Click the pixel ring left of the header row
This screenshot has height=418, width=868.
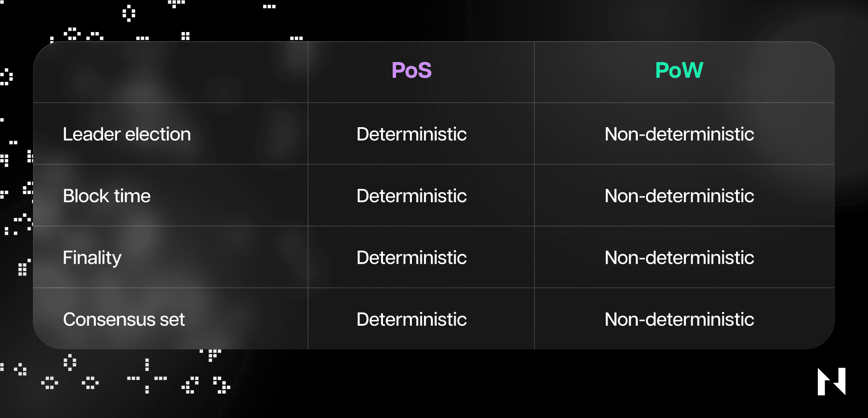(x=6, y=77)
